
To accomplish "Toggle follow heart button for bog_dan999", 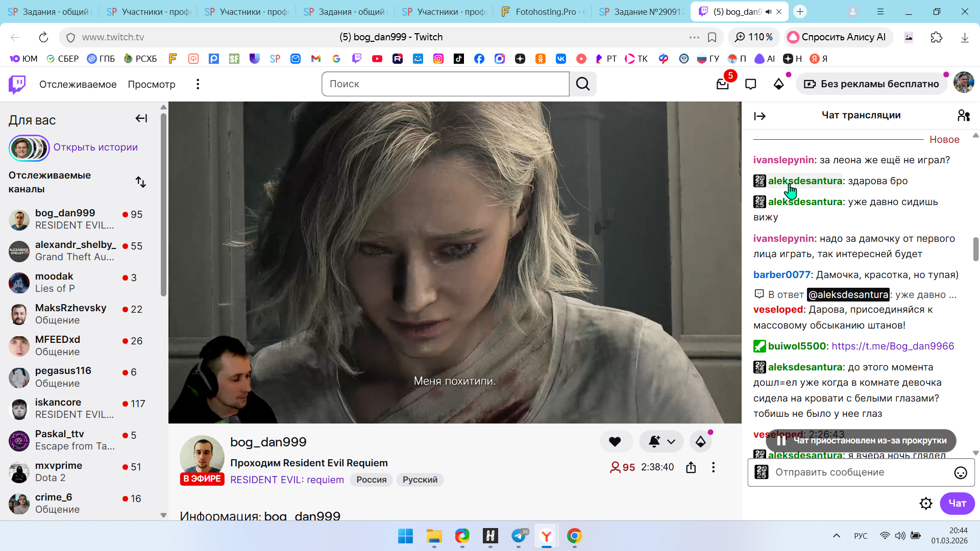I will pyautogui.click(x=615, y=442).
